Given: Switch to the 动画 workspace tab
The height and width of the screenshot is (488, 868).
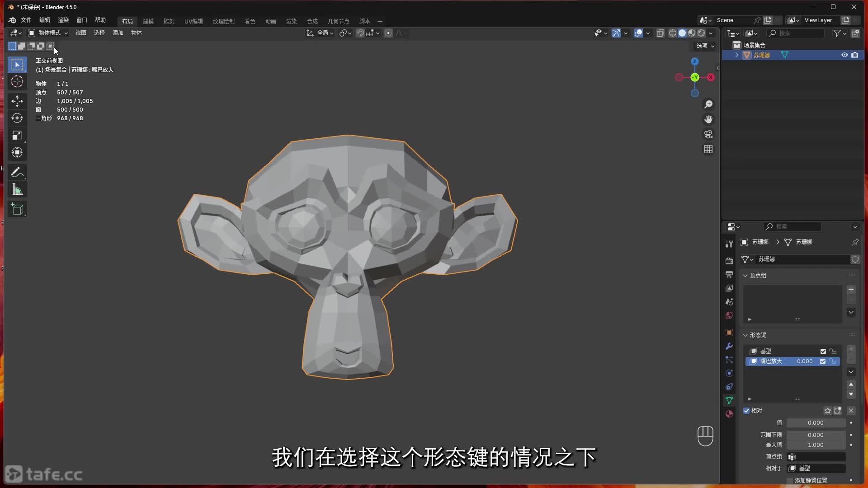Looking at the screenshot, I should point(271,21).
